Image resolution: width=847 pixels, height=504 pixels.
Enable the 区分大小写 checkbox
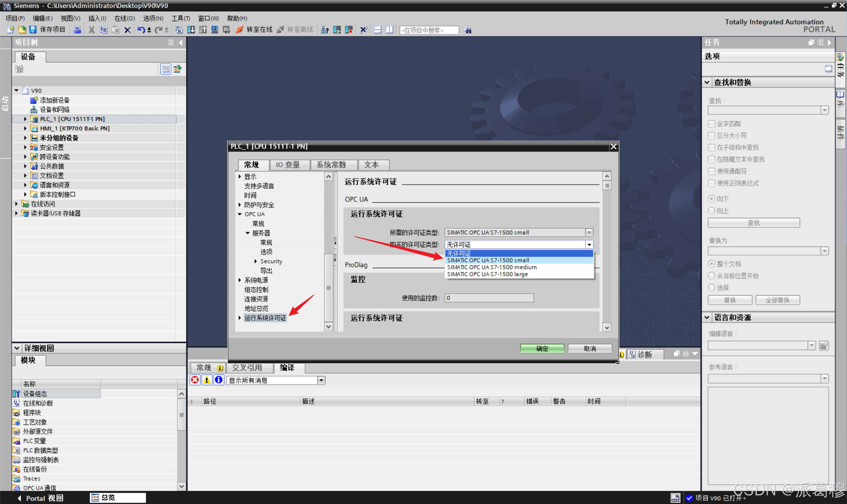coord(711,136)
